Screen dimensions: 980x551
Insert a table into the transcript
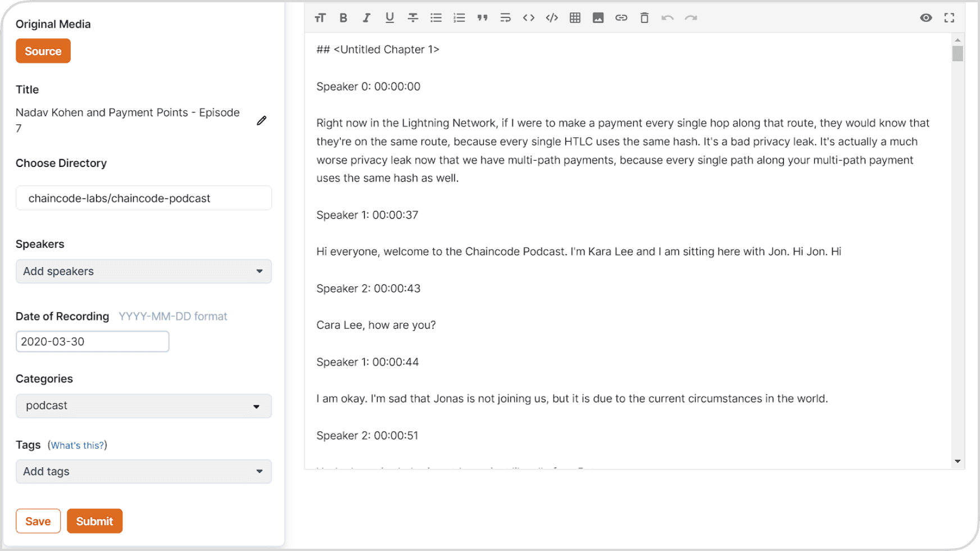575,17
